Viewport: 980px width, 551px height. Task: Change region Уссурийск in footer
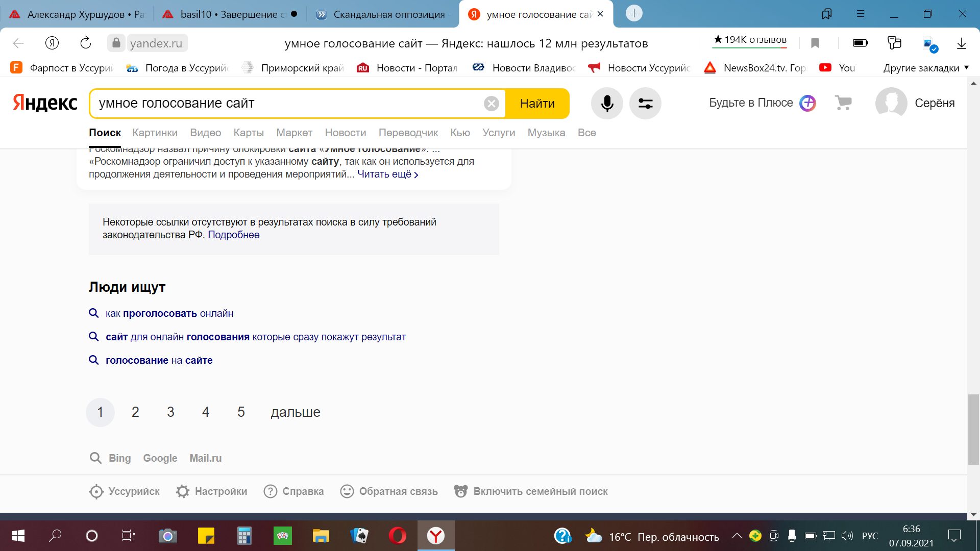[124, 491]
